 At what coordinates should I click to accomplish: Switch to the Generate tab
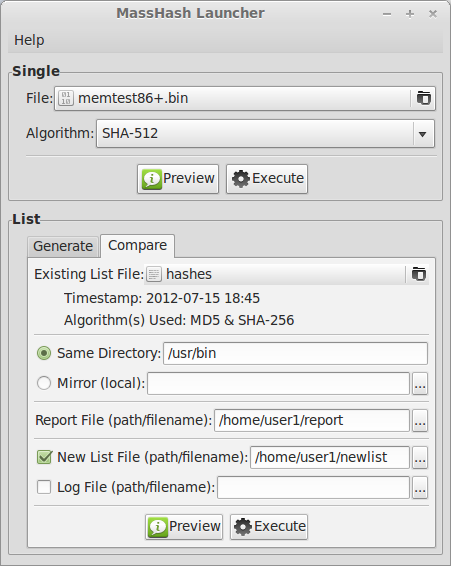click(63, 247)
